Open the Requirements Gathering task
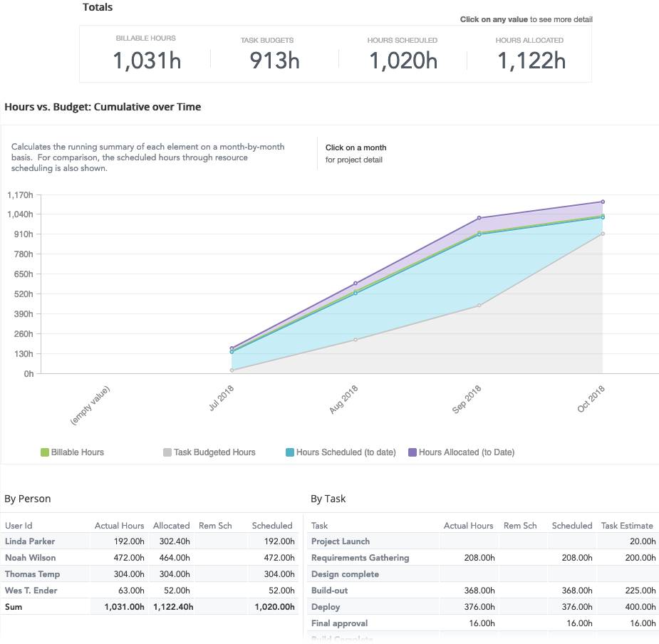Screen dimensions: 659x644 pos(360,558)
